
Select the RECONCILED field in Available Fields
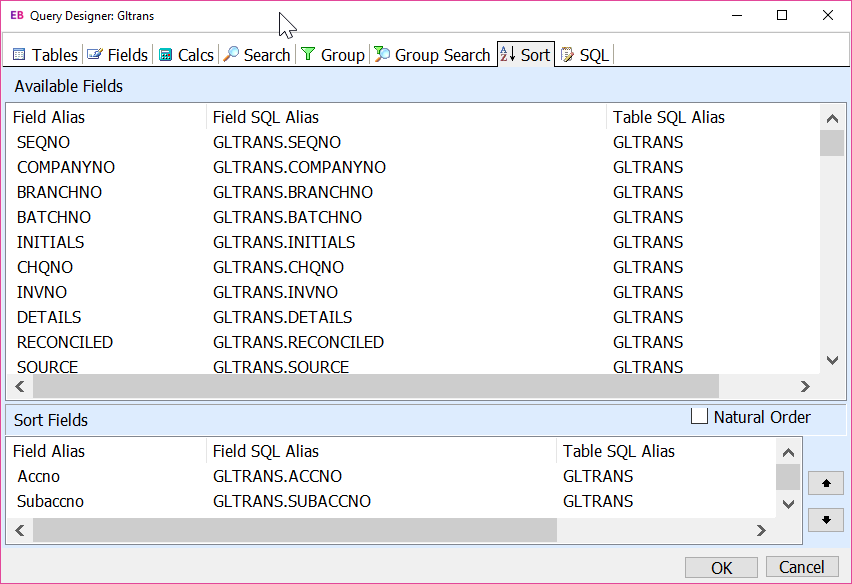pos(65,342)
